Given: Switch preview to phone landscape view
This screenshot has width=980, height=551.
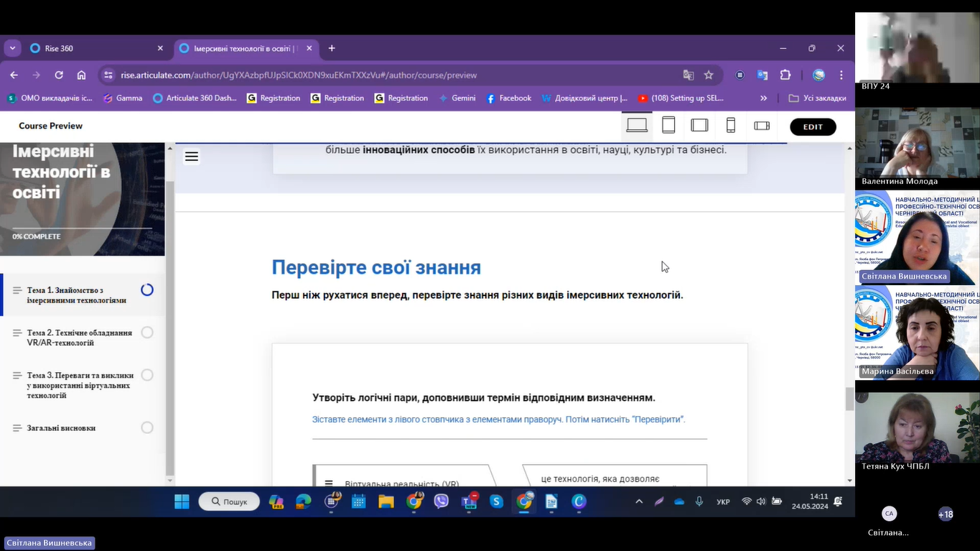Looking at the screenshot, I should 762,126.
